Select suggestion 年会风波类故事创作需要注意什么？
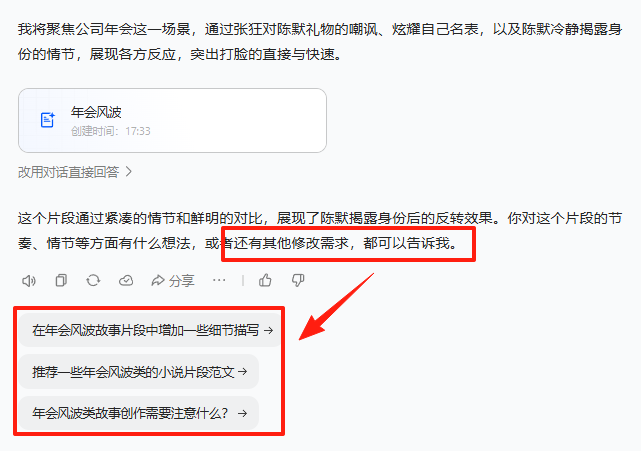Image resolution: width=641 pixels, height=451 pixels. pos(139,413)
